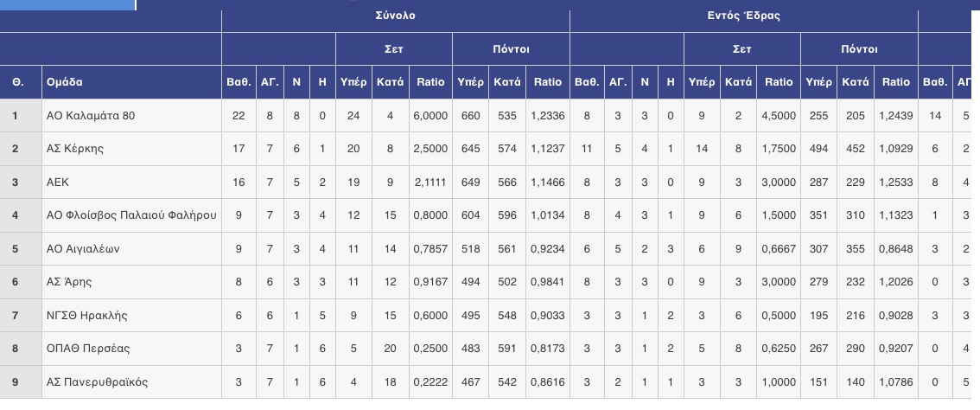Click the Θ. position column header
The width and height of the screenshot is (980, 410).
tap(21, 82)
